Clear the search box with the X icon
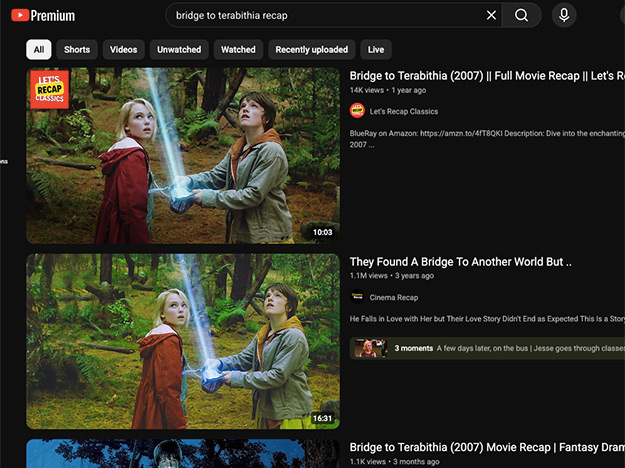 (491, 15)
